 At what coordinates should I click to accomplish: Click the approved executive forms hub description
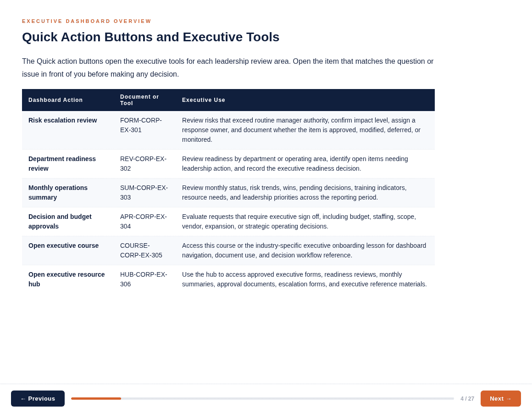point(305,279)
